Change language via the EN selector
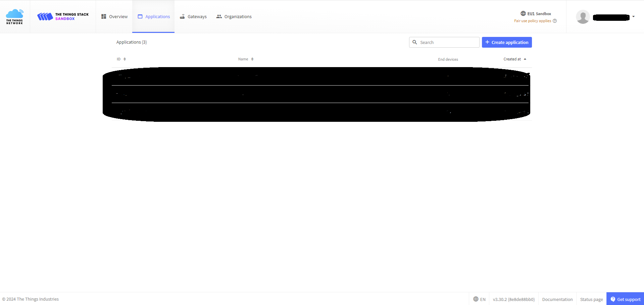The height and width of the screenshot is (305, 644). (479, 299)
